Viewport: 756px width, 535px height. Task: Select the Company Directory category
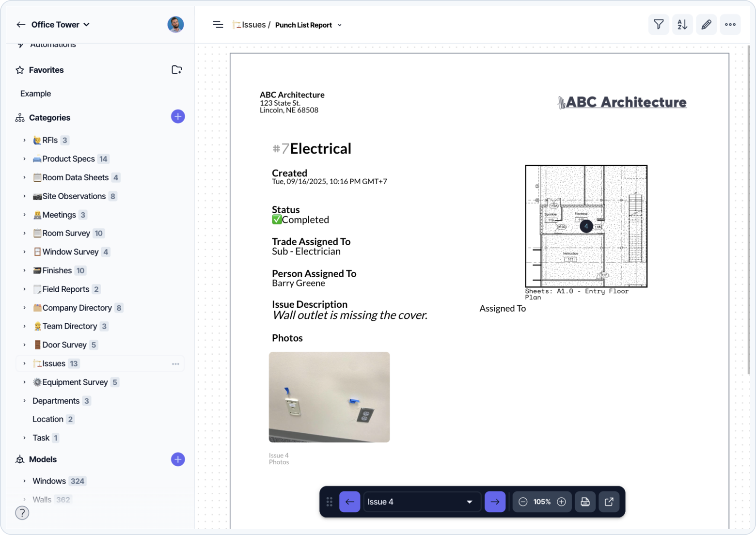point(78,308)
